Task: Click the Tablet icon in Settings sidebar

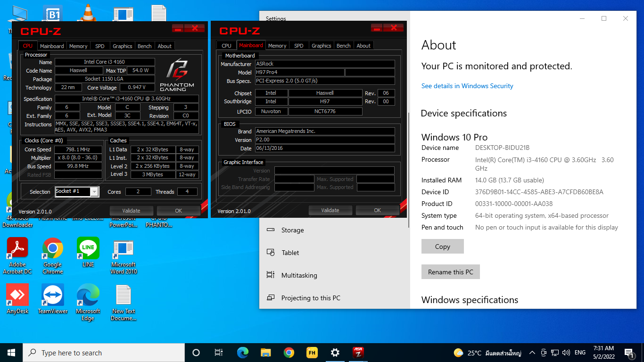Action: point(271,253)
